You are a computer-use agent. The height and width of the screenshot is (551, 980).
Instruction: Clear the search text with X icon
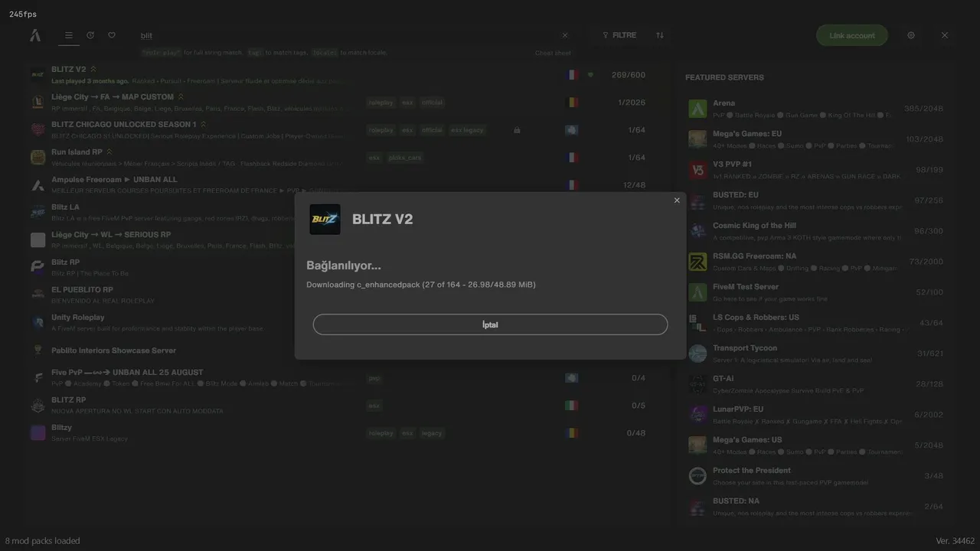click(x=565, y=35)
